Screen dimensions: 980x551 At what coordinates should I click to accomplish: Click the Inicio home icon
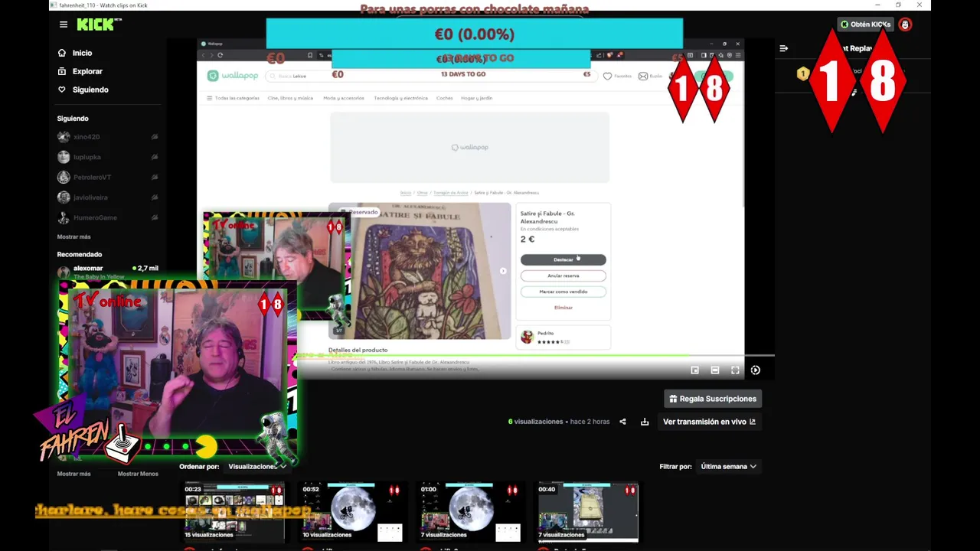pyautogui.click(x=62, y=53)
